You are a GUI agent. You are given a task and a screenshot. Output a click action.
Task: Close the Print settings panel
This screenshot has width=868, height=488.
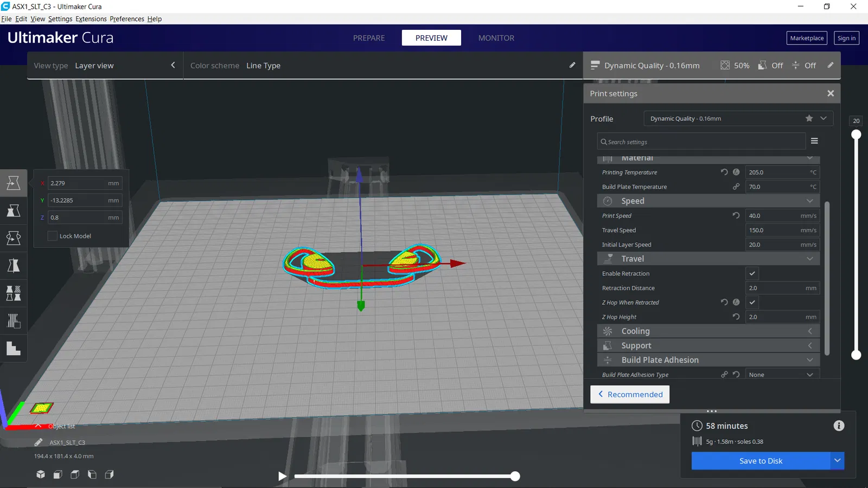coord(831,93)
